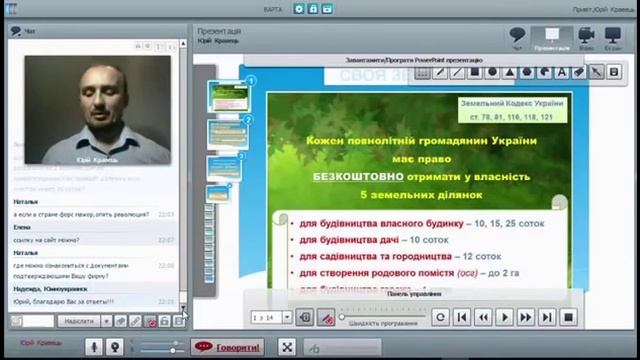
Task: Click the scroll-down arrow of chat scrollbar
Action: (183, 307)
